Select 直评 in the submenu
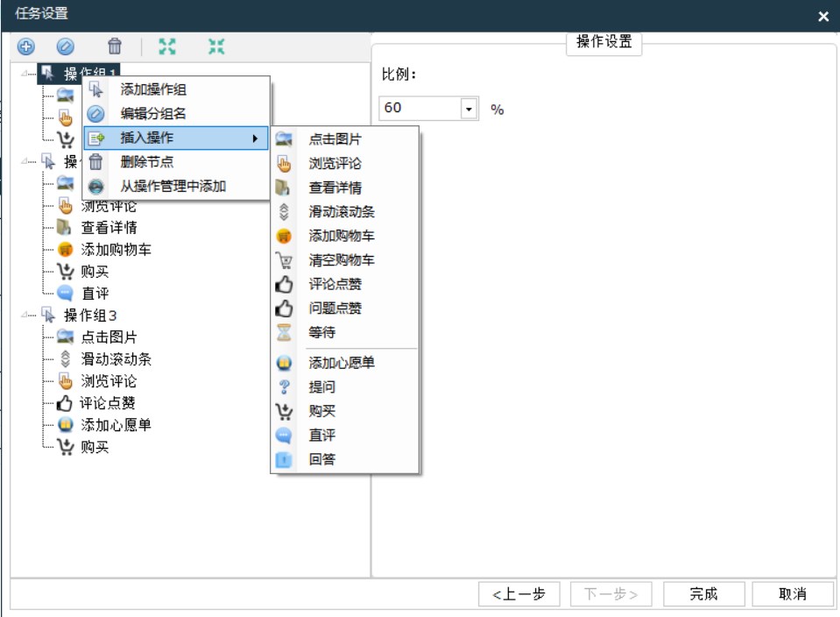Image resolution: width=840 pixels, height=617 pixels. point(345,436)
